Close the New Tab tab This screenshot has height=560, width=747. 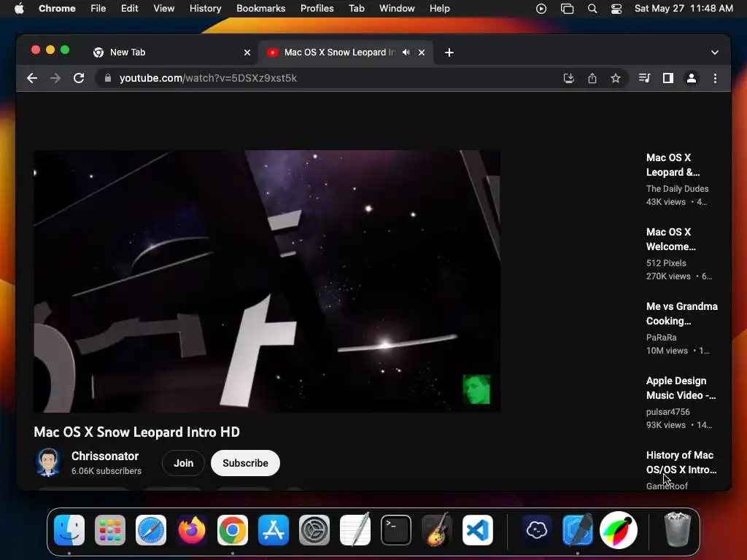[x=247, y=52]
